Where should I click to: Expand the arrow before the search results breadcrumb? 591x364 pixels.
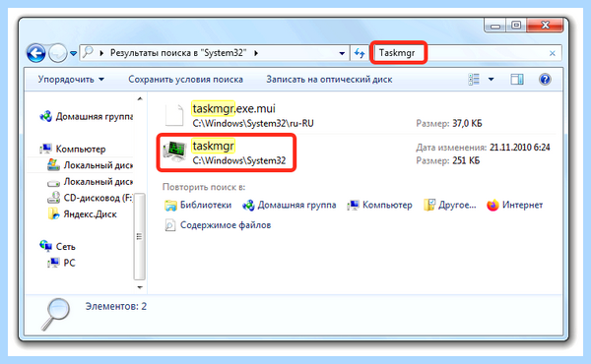click(x=101, y=53)
